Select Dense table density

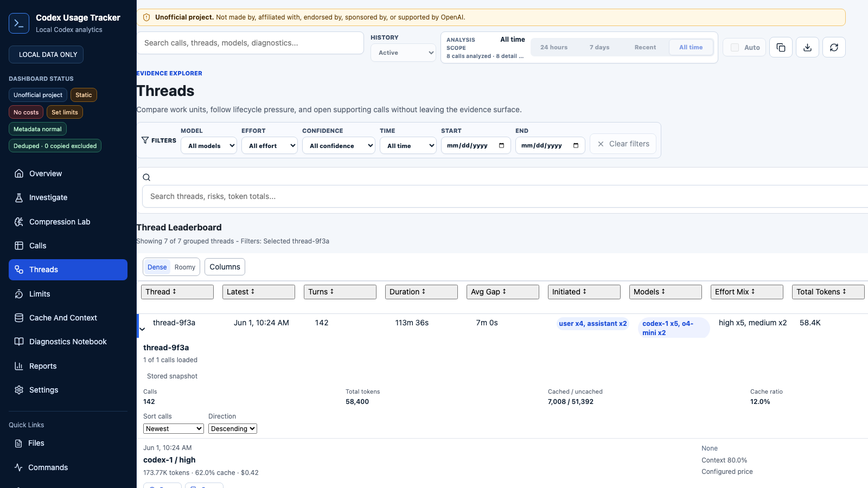pos(157,267)
